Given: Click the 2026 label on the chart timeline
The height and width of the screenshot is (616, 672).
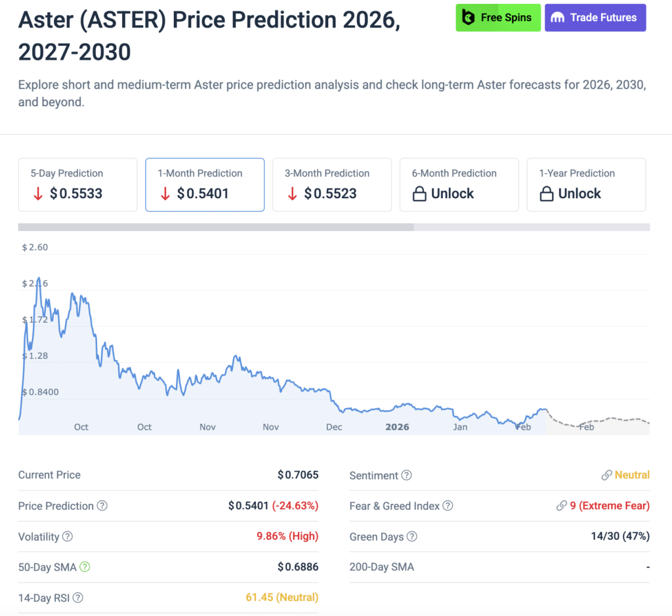Looking at the screenshot, I should point(397,427).
